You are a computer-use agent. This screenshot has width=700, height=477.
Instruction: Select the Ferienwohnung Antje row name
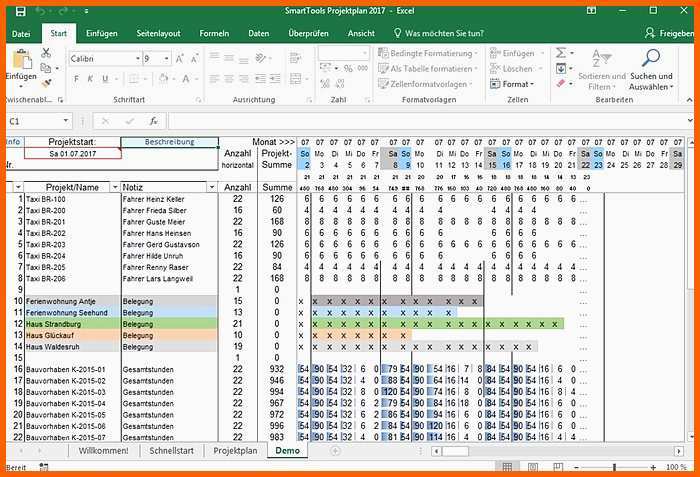point(72,301)
